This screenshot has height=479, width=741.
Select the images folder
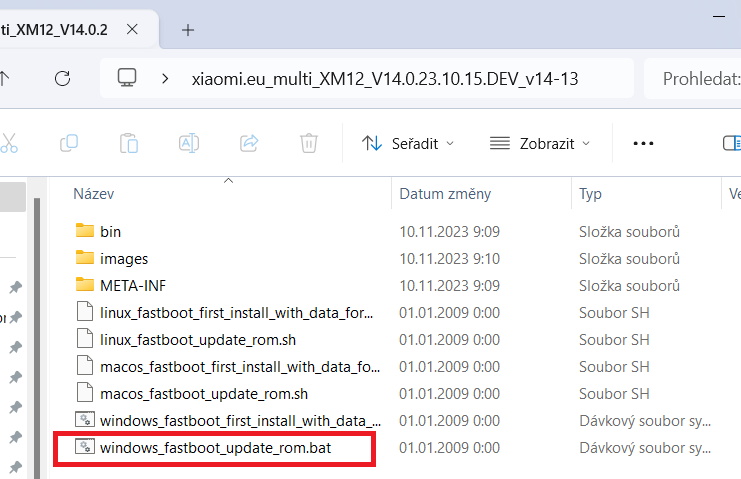tap(124, 259)
